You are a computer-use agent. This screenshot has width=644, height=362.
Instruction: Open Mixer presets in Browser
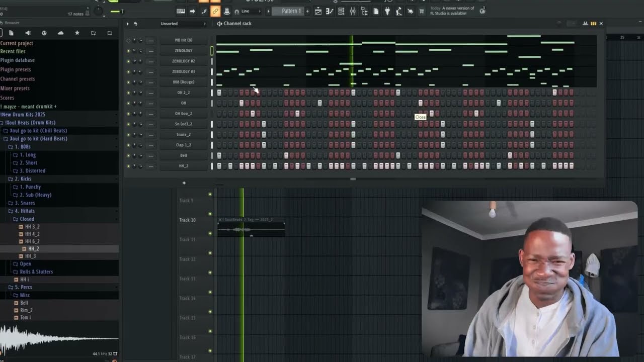coord(15,88)
